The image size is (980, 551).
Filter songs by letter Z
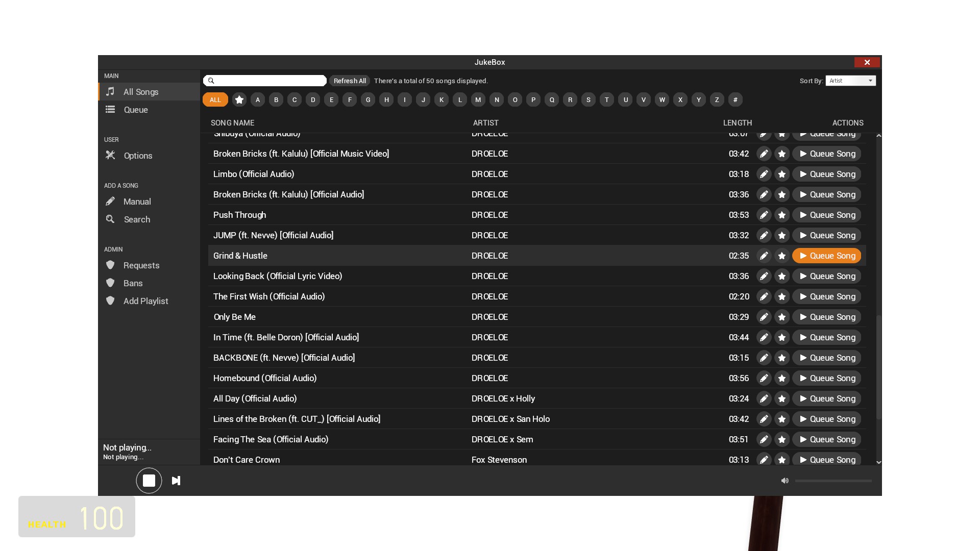(717, 99)
